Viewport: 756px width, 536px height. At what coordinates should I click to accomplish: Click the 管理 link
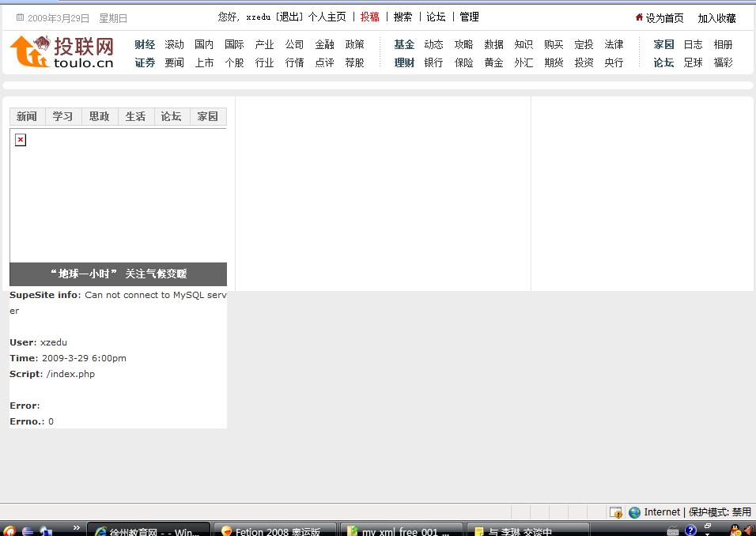click(469, 17)
